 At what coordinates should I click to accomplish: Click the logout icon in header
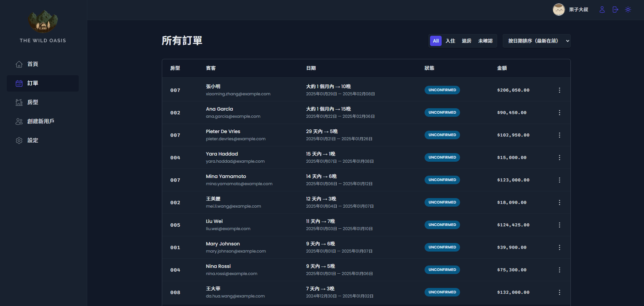click(x=615, y=10)
